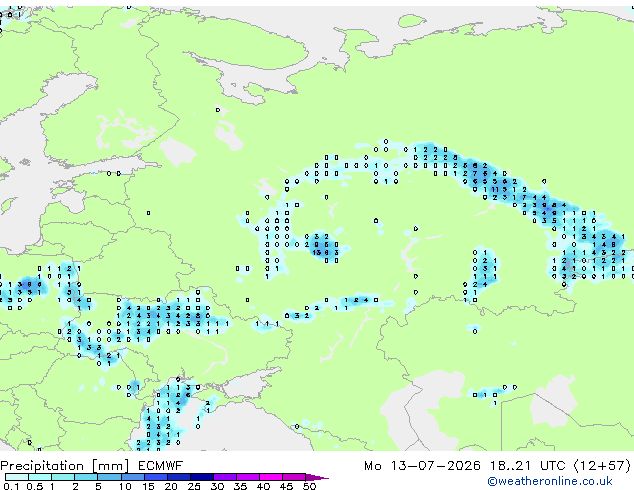Click the 'Precipitation [mm]' title text
The image size is (634, 490).
(64, 466)
